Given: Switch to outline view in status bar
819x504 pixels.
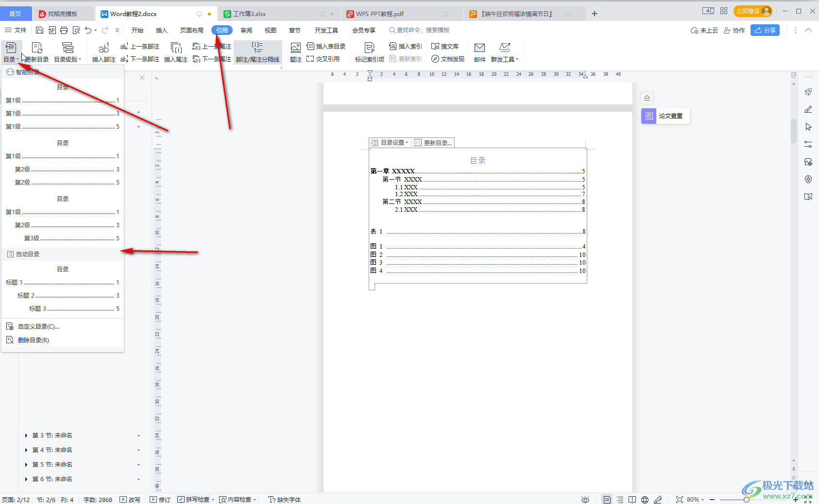Looking at the screenshot, I should click(620, 500).
